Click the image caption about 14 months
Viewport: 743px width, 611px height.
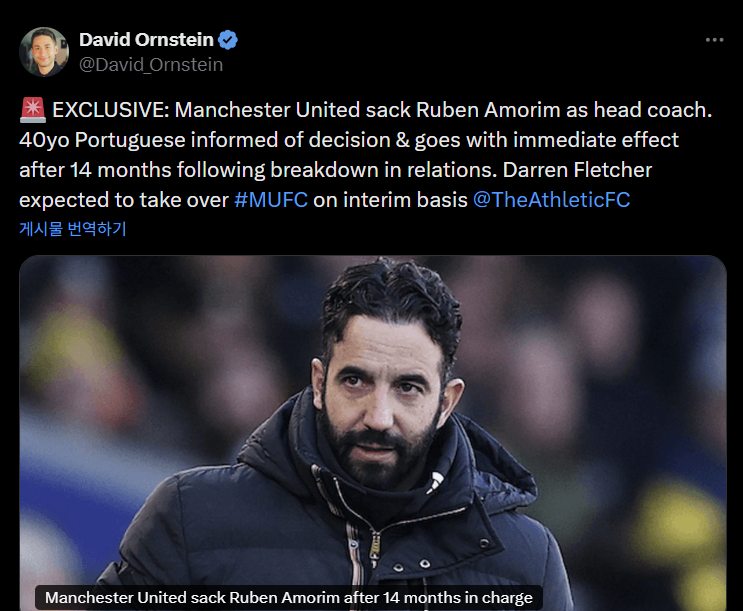[289, 597]
